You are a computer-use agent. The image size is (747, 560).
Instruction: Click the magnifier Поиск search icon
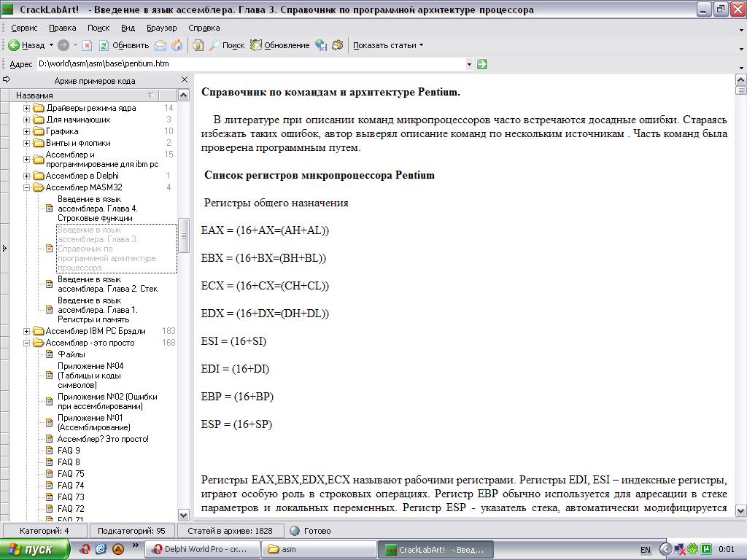pyautogui.click(x=214, y=45)
